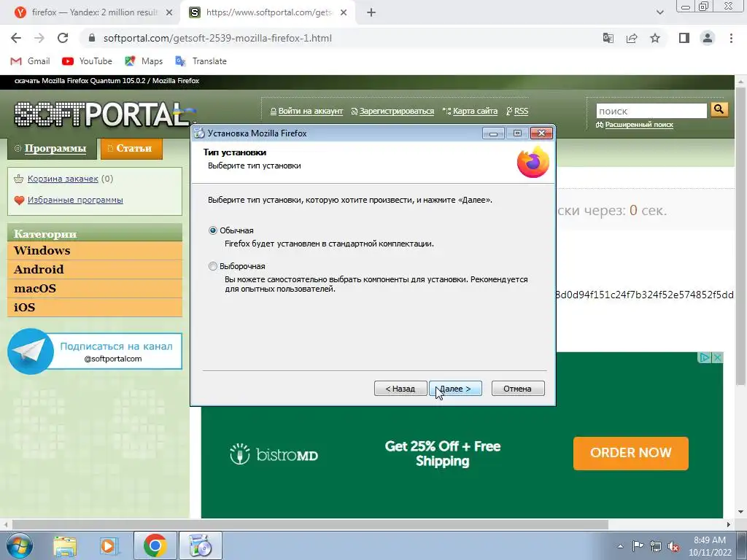Click the Softportal search input field
Screen dimensions: 747x560
tap(651, 111)
